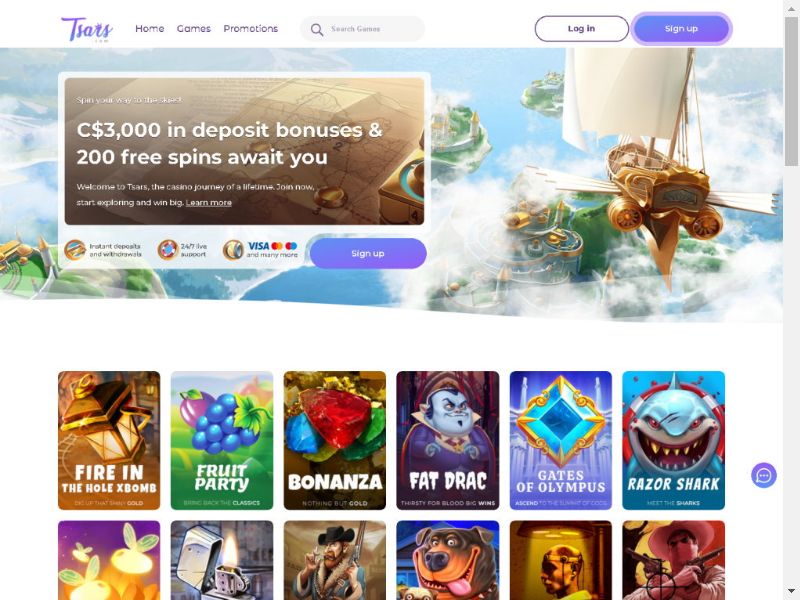
Task: Click the scrollbar up arrow
Action: click(791, 8)
